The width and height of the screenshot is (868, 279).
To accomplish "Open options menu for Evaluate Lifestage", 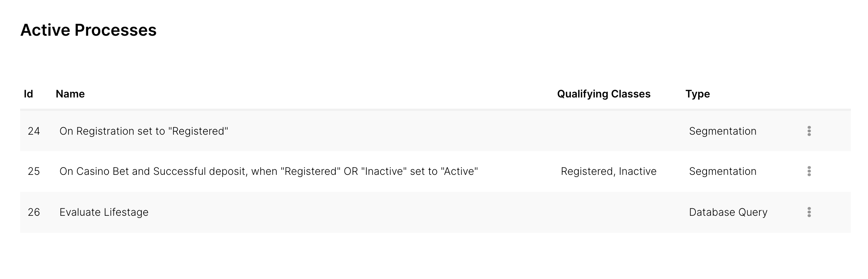I will pos(809,212).
